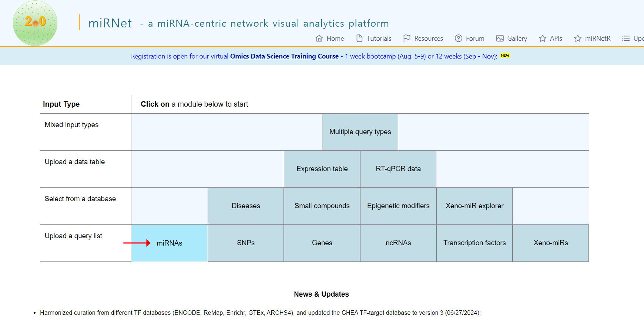
Task: Click the Tutorials document icon
Action: click(359, 38)
